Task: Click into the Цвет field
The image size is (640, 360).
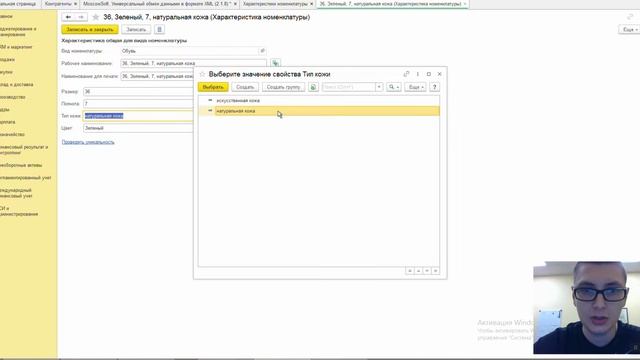Action: 138,128
